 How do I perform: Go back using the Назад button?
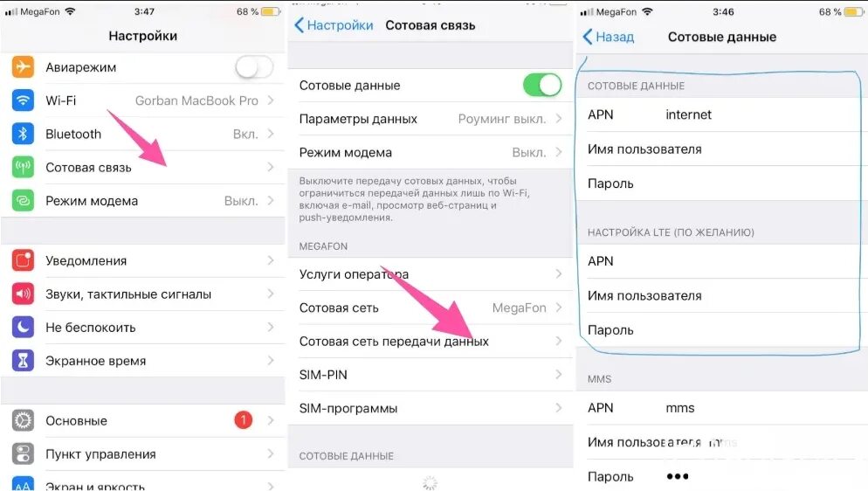point(609,37)
